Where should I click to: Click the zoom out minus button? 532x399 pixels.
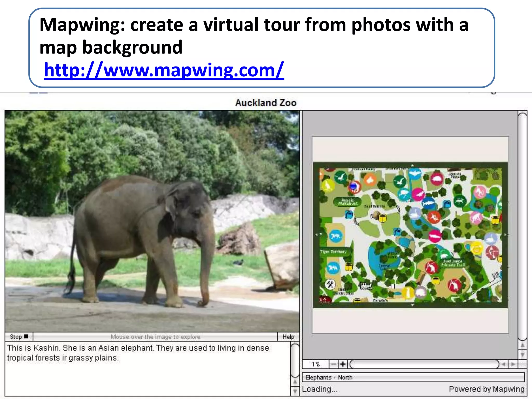334,364
